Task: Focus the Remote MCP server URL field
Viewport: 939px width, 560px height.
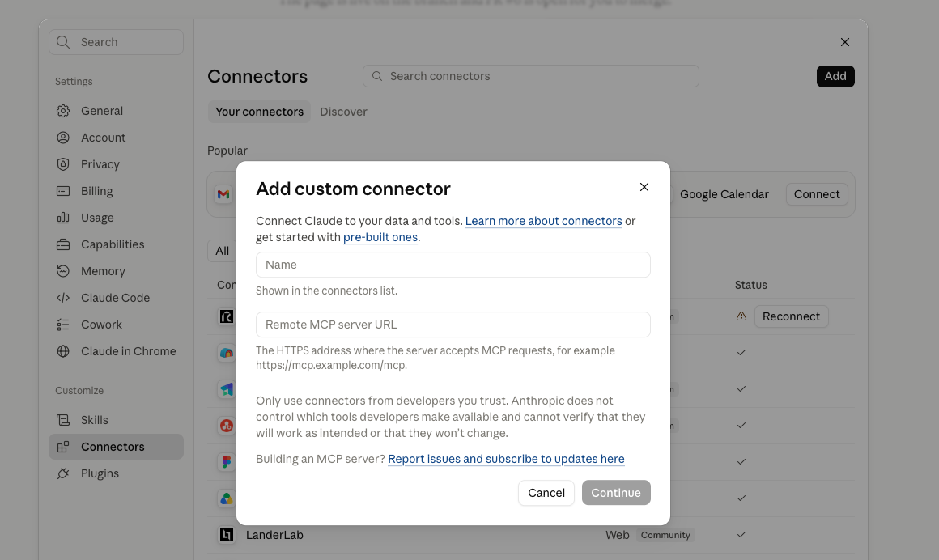Action: click(x=453, y=325)
